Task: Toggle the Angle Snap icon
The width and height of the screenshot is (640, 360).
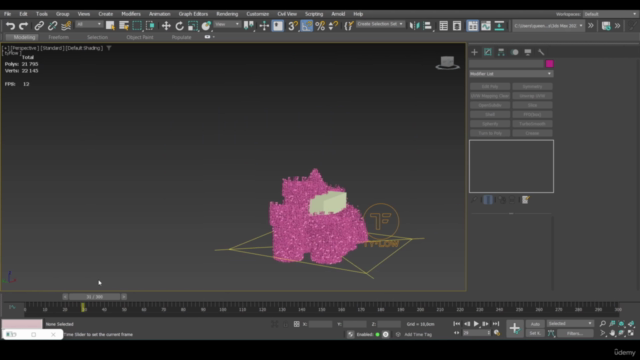Action: (307, 26)
